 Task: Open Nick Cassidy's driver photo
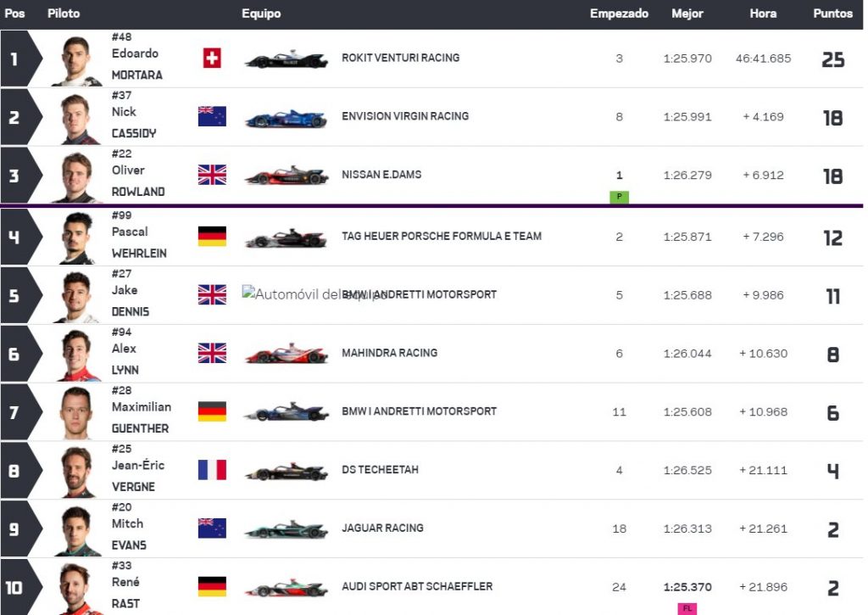click(x=76, y=119)
